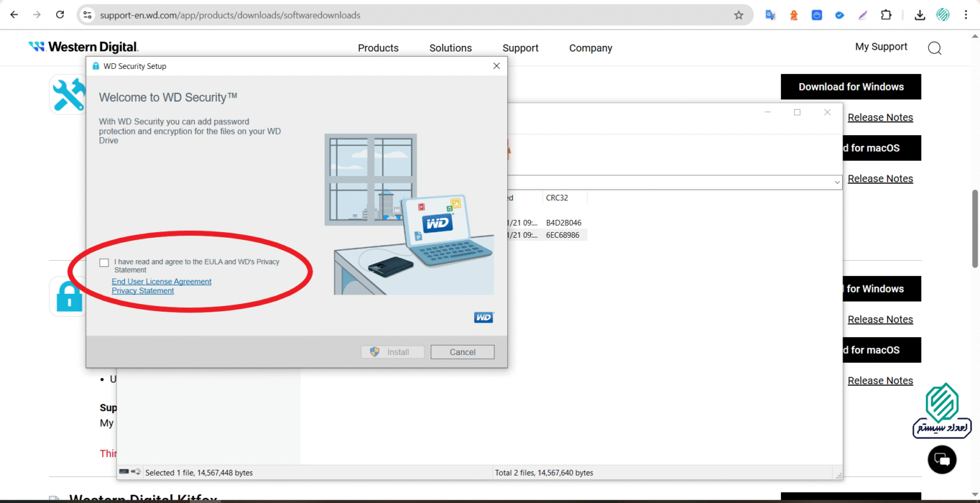The image size is (980, 503).
Task: Click the Western Digital logo
Action: pyautogui.click(x=84, y=47)
